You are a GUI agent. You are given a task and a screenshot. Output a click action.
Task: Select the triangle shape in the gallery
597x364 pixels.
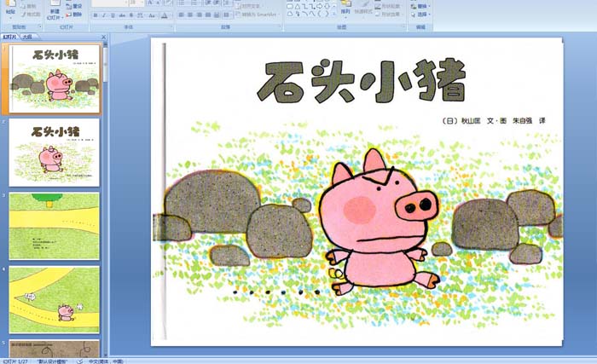coord(297,6)
